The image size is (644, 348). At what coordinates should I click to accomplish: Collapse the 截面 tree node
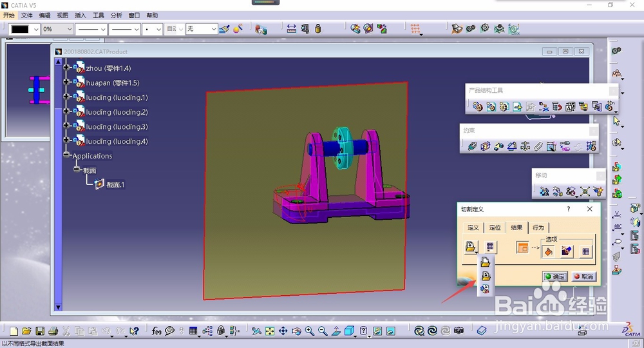(77, 169)
